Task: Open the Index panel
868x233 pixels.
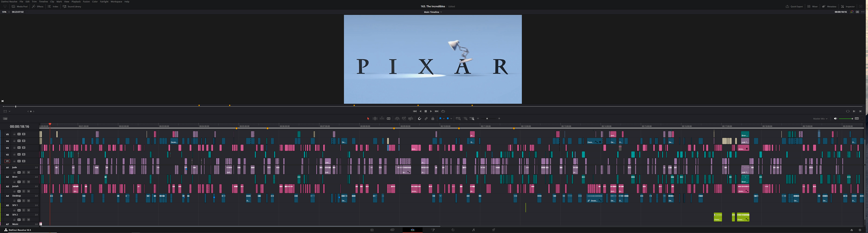Action: coord(53,6)
